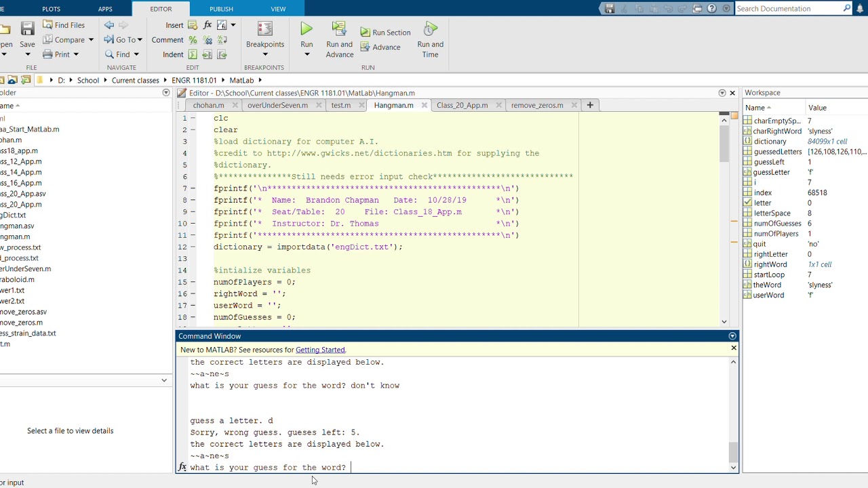
Task: Click the wrap comments icon
Action: coord(222,40)
